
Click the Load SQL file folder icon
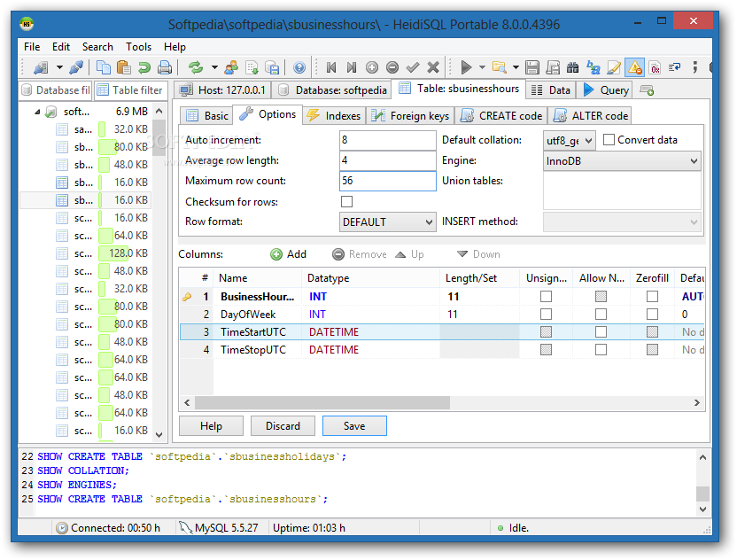[500, 67]
